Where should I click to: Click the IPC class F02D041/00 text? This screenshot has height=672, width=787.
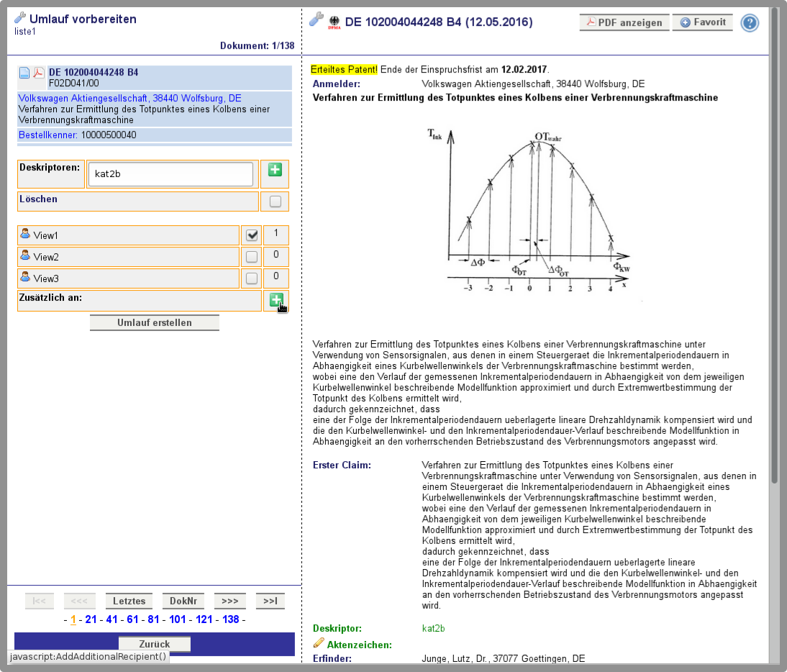tap(74, 83)
